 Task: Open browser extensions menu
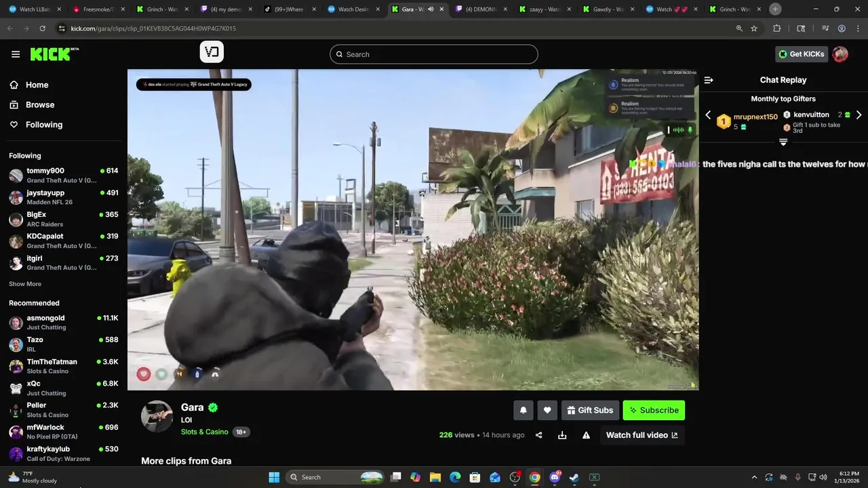click(777, 28)
